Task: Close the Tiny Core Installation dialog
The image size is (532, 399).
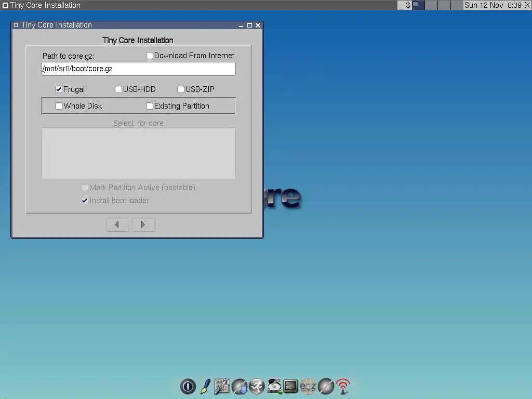Action: pos(258,25)
